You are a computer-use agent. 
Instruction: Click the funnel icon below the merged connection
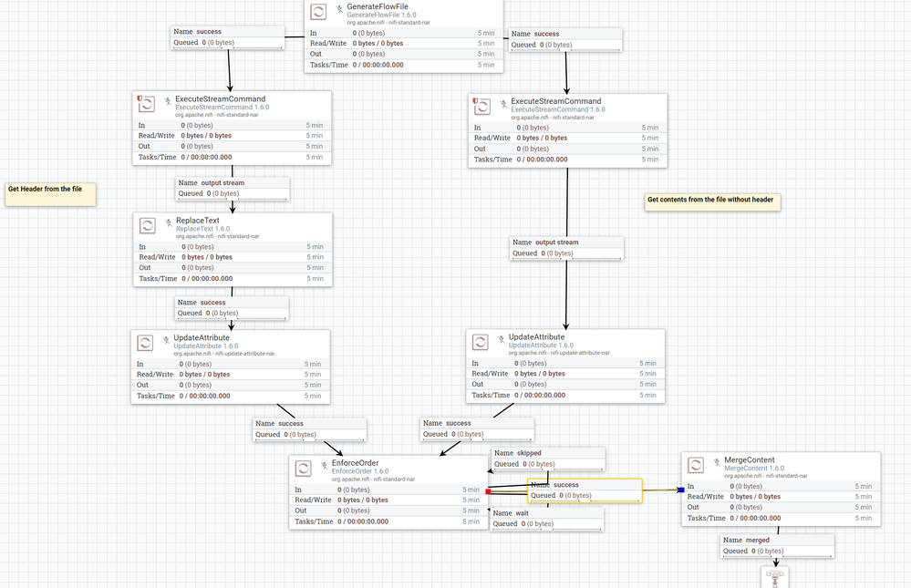click(x=774, y=576)
